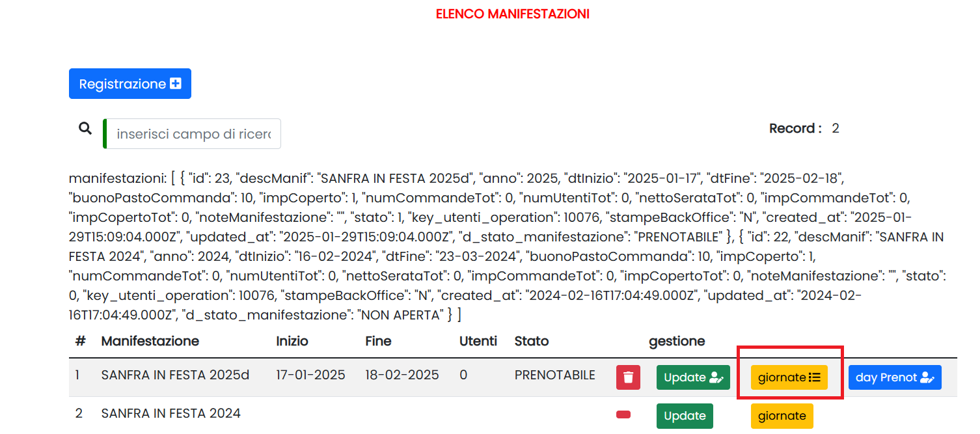Focus the 'inserisci campo di ricerca' search field

click(x=193, y=134)
